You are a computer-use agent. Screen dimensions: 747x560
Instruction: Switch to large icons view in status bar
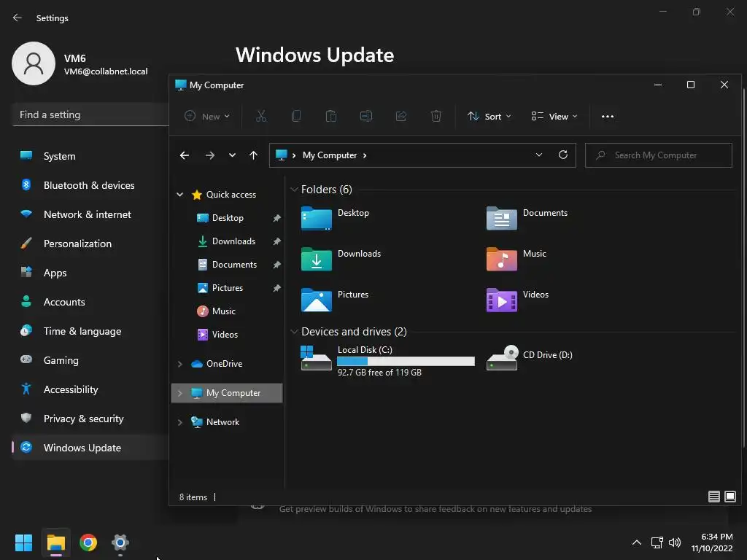click(x=729, y=497)
